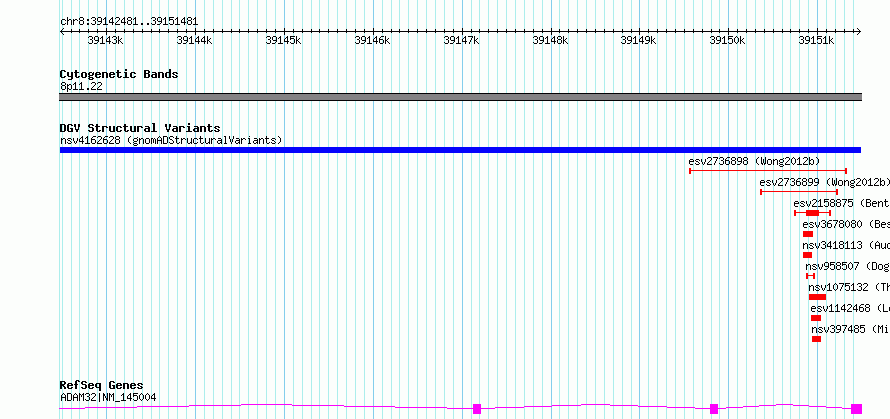
Task: Click the 39143k ruler tick label
Action: (x=105, y=40)
